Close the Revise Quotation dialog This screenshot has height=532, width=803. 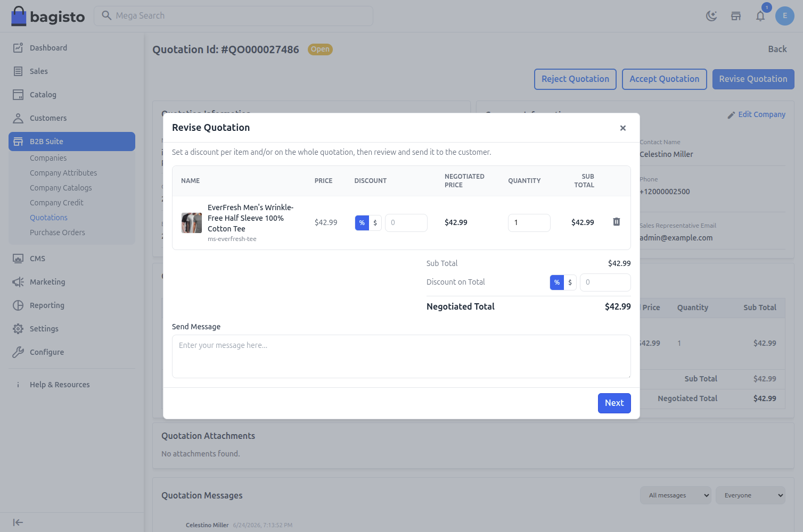623,128
